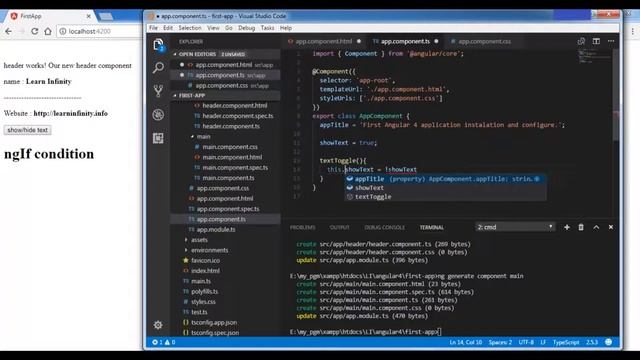
Task: Click the feedback smiley in status bar
Action: [x=609, y=342]
